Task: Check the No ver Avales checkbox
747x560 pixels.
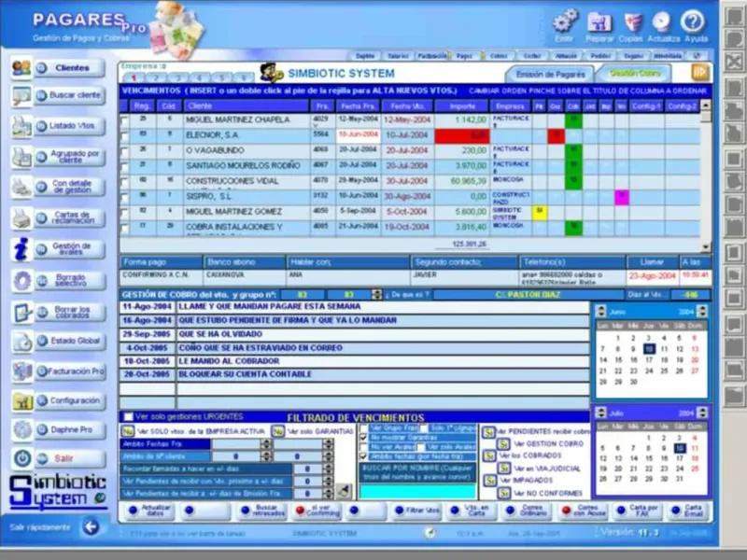Action: pos(364,447)
